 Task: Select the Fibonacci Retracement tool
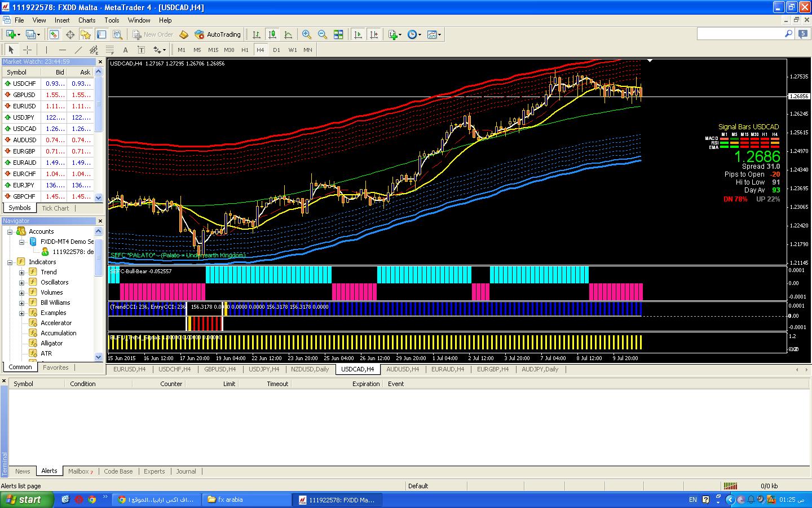110,50
